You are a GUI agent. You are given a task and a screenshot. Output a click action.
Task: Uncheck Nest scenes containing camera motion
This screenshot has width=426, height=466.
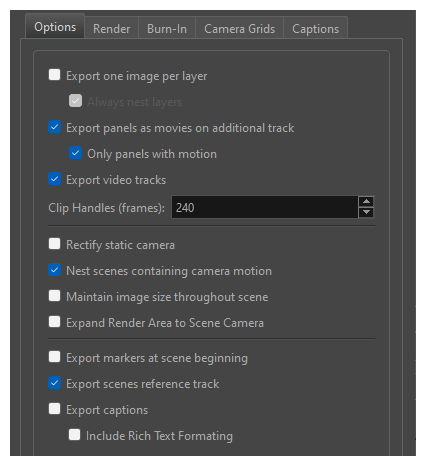[x=54, y=270]
